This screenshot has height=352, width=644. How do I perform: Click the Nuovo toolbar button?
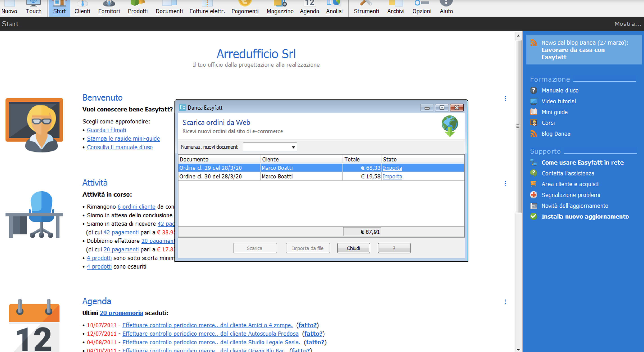(9, 8)
